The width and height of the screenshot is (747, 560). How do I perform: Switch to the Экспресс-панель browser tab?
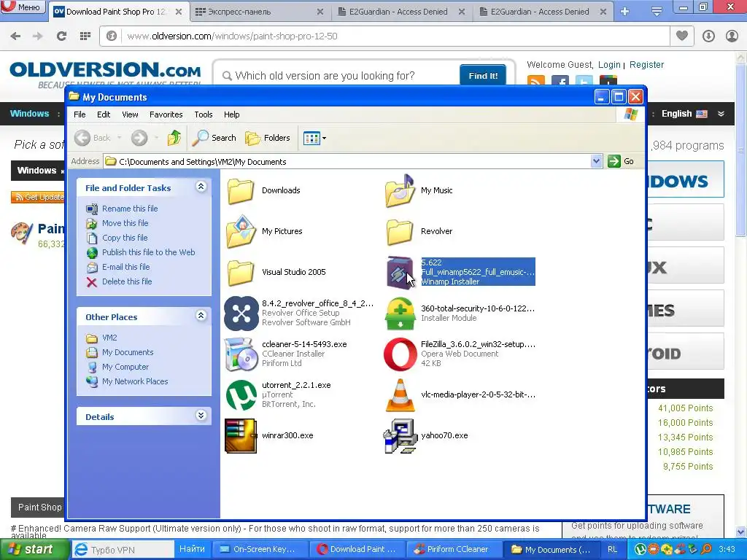260,12
